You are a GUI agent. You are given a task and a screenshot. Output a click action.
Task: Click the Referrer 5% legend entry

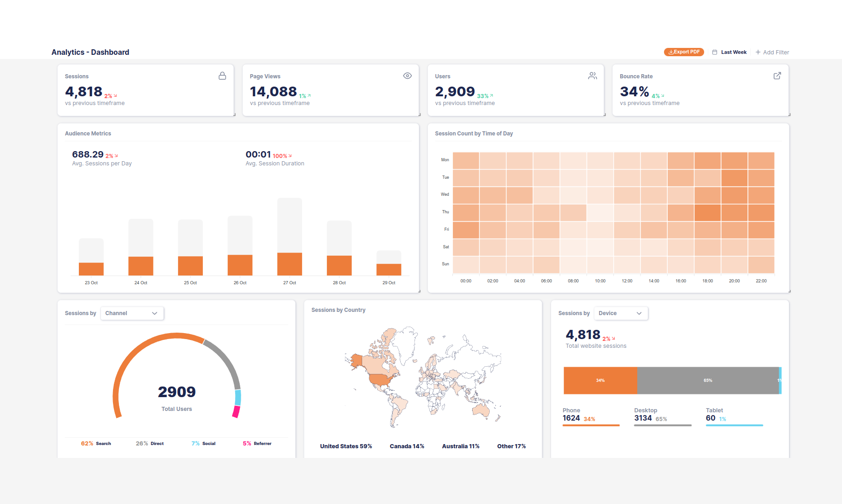tap(257, 444)
